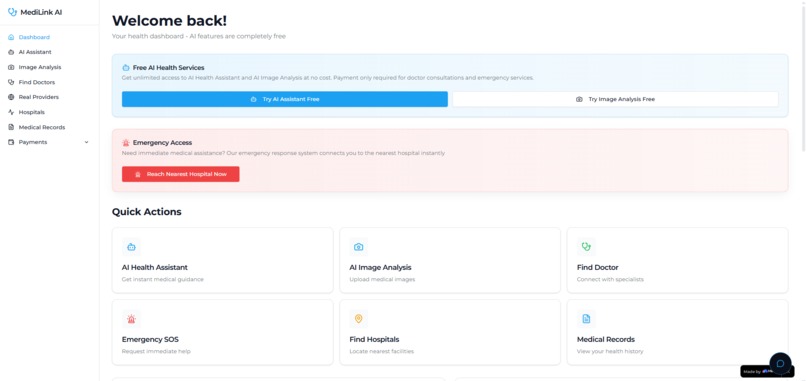Open the AI Health Assistant quick action card
806x381 pixels.
[223, 260]
